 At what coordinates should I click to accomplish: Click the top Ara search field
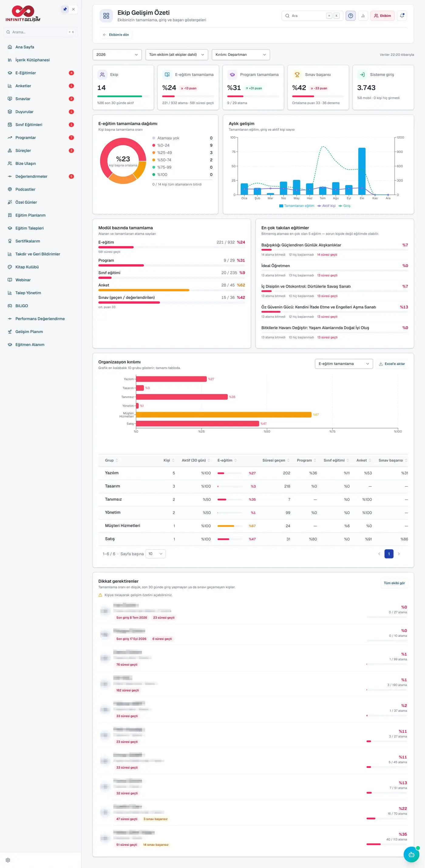coord(312,16)
